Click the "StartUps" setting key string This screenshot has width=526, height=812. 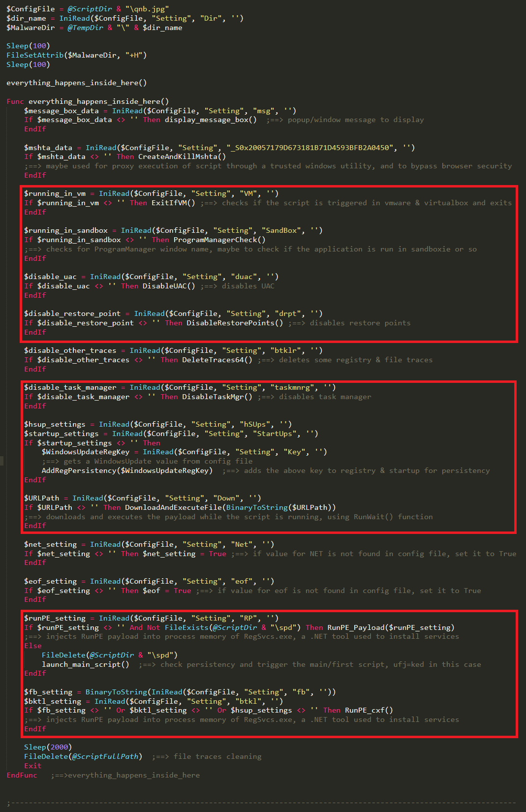click(275, 434)
